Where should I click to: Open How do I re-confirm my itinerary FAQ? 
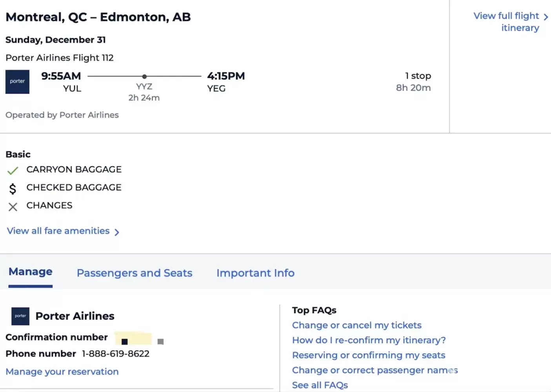pos(369,340)
